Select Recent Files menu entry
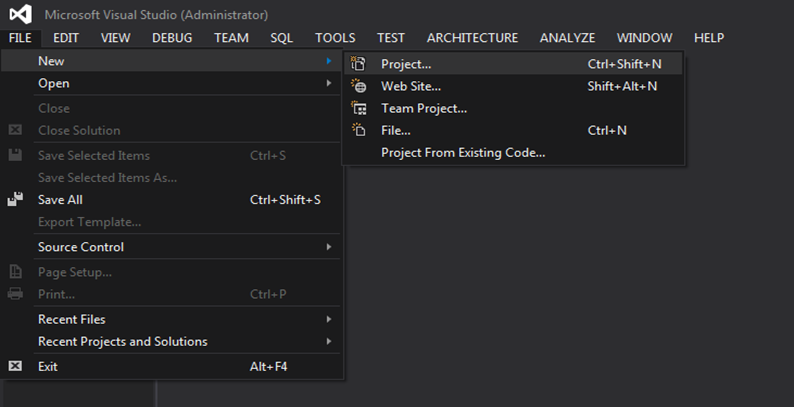The height and width of the screenshot is (407, 794). 171,319
